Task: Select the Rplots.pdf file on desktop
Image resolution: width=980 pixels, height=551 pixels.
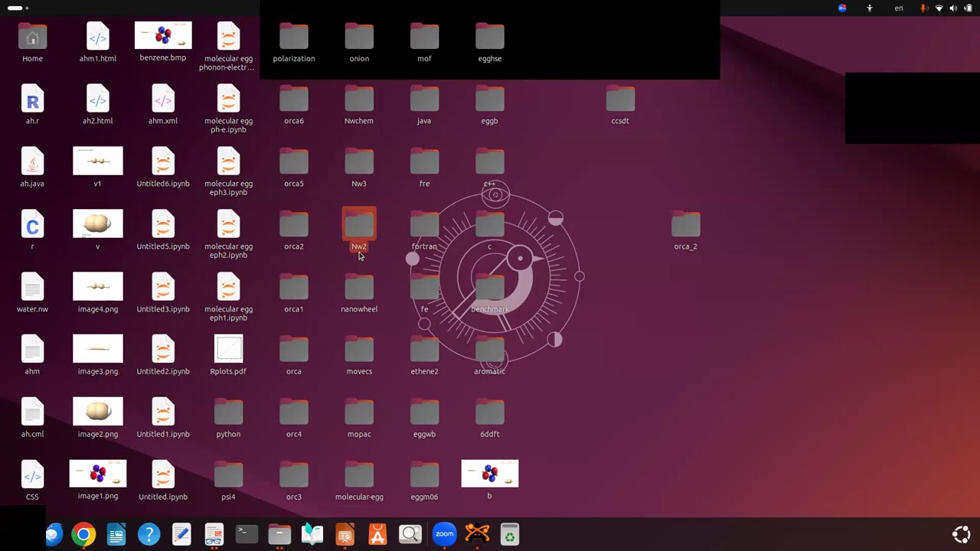Action: [x=228, y=350]
